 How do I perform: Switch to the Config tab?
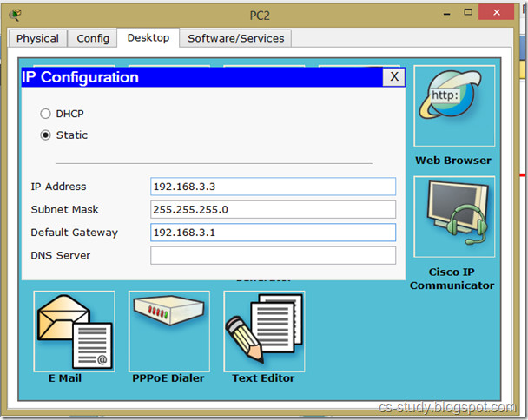click(x=93, y=38)
